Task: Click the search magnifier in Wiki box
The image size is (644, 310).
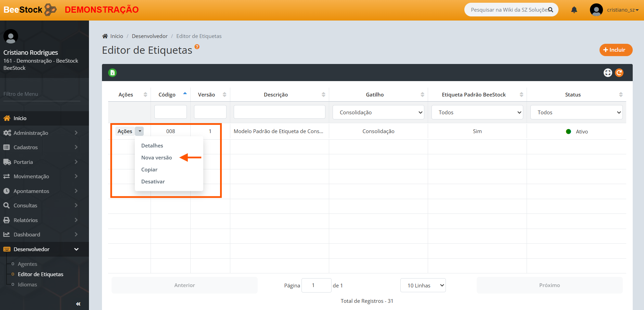Action: pos(550,10)
